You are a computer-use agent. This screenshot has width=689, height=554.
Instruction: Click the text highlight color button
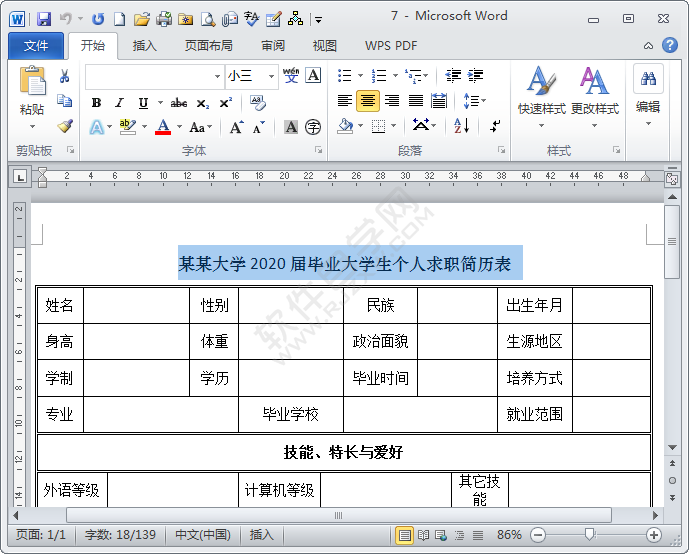(128, 127)
